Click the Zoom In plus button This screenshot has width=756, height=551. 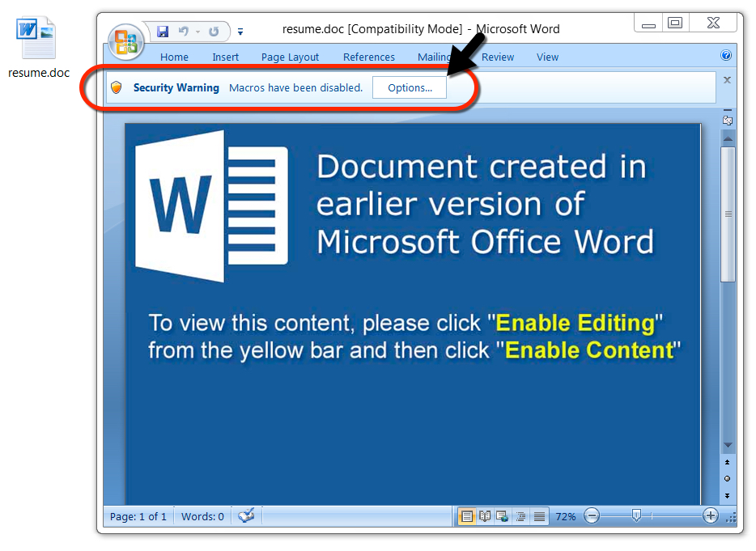click(710, 516)
